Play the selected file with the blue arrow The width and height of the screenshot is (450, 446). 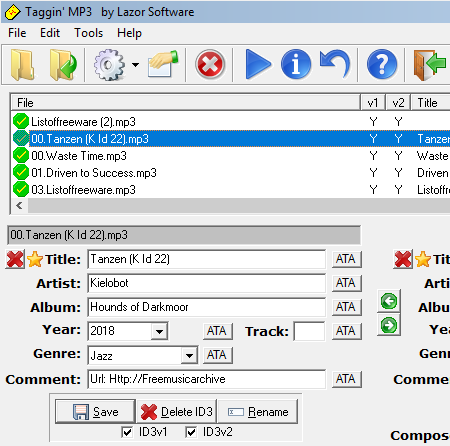tap(258, 64)
